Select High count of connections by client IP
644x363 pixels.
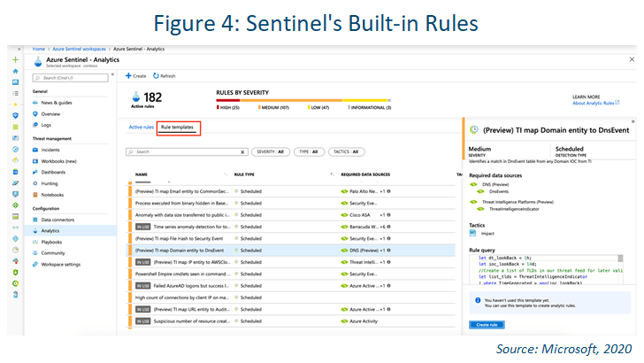click(291, 297)
